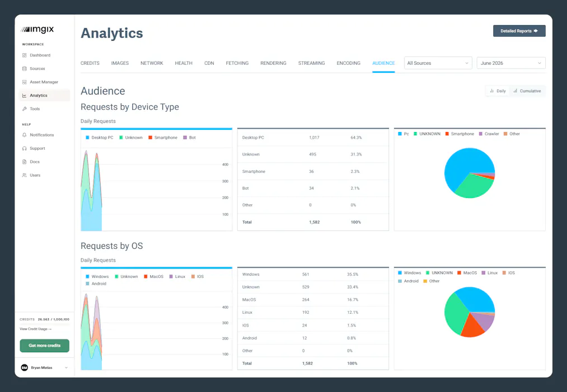The image size is (567, 392).
Task: Click Crawler color swatch in device pie legend
Action: point(481,134)
